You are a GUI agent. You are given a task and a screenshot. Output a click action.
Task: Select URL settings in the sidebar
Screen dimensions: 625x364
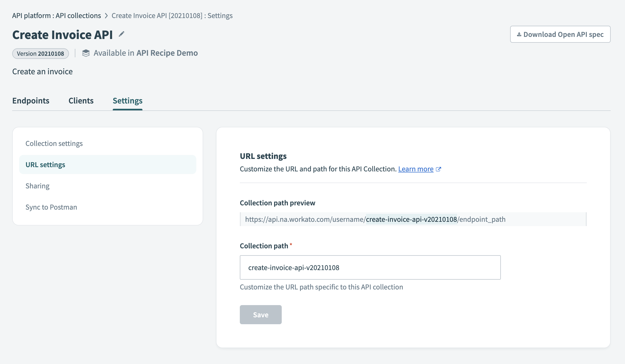[45, 164]
